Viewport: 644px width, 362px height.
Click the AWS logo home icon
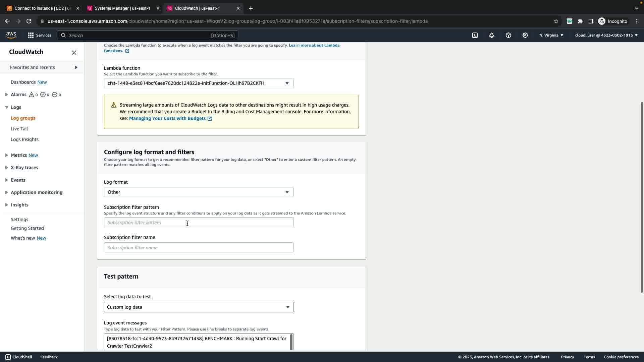[x=11, y=35]
